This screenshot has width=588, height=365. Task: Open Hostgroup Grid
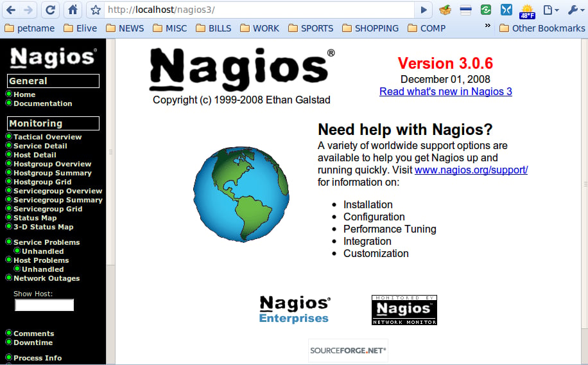click(42, 182)
